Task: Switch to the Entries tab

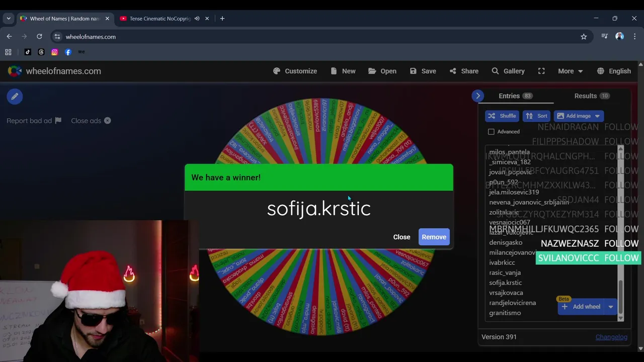Action: (x=515, y=96)
